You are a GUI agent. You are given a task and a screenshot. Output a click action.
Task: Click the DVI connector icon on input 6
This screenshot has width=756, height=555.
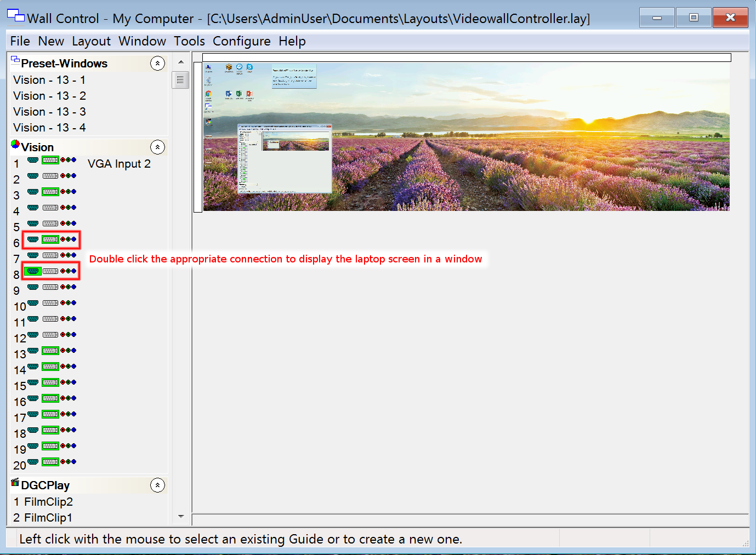(50, 239)
